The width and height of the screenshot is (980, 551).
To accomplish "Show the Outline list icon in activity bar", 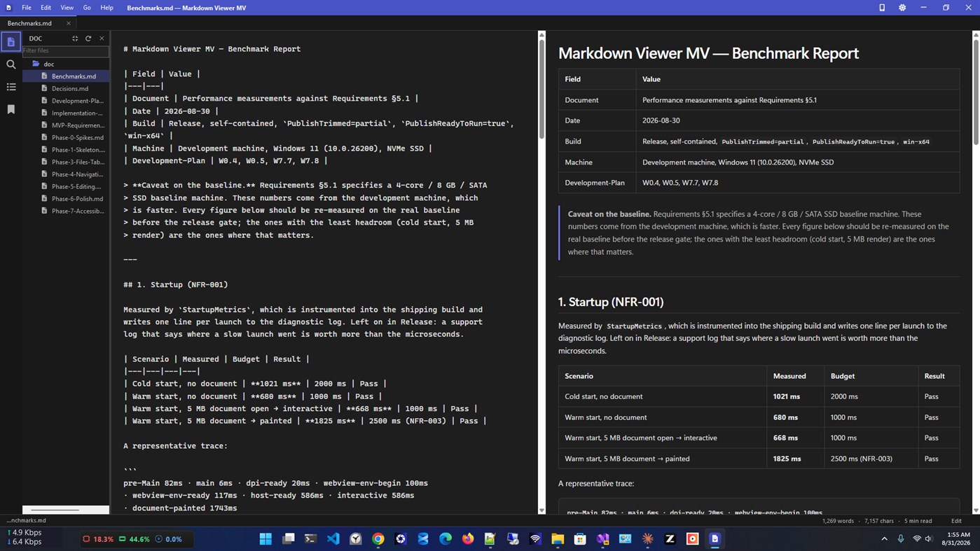I will tap(11, 87).
